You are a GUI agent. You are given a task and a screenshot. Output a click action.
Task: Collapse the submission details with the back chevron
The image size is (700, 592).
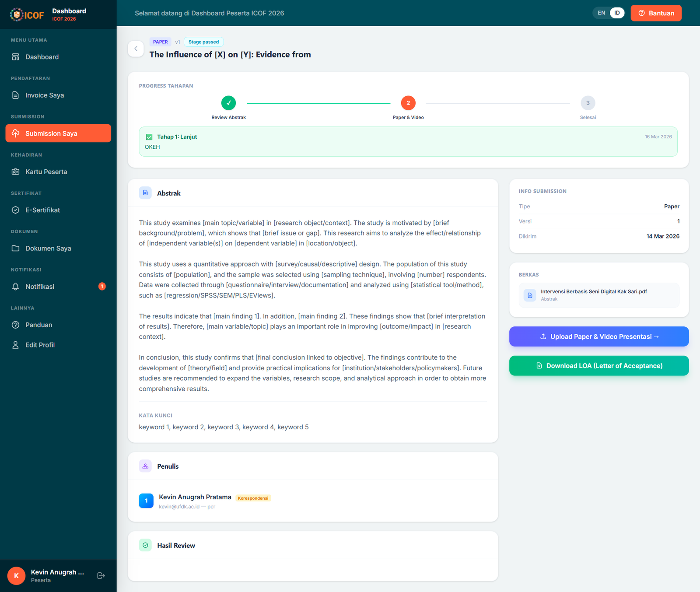(x=136, y=49)
